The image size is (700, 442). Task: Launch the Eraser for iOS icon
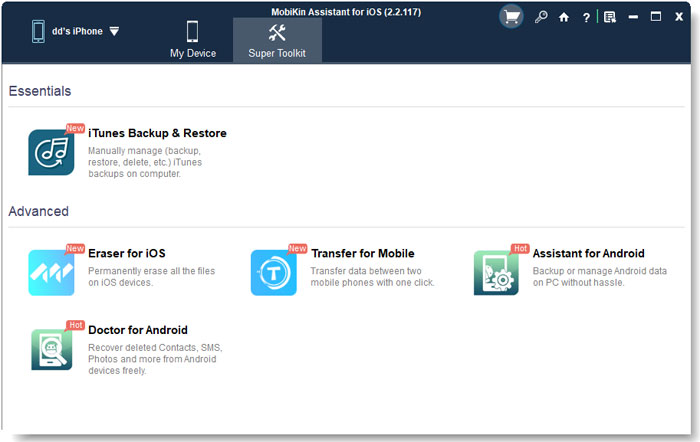[x=51, y=272]
